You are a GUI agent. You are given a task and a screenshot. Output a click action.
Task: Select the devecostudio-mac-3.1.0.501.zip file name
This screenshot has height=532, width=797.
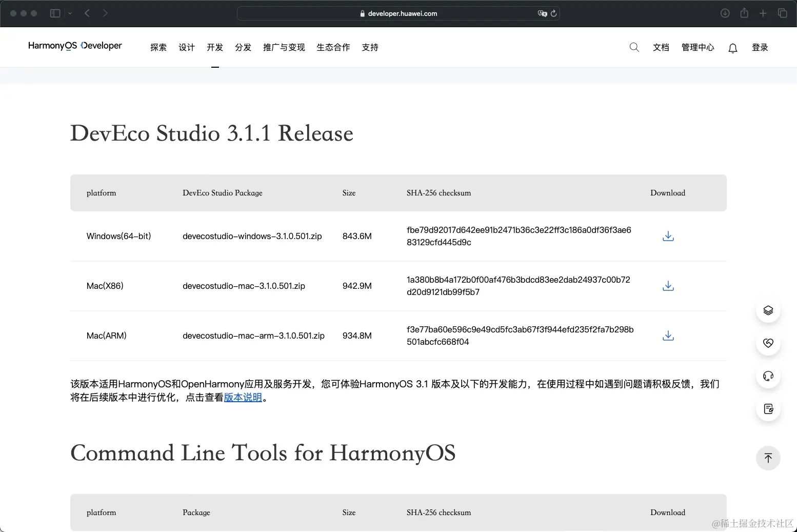click(x=244, y=286)
